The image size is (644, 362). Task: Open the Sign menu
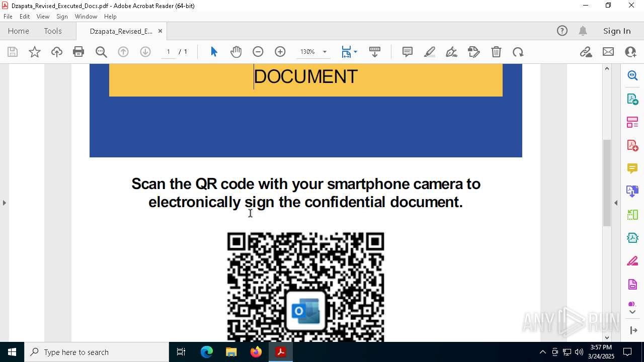point(62,17)
